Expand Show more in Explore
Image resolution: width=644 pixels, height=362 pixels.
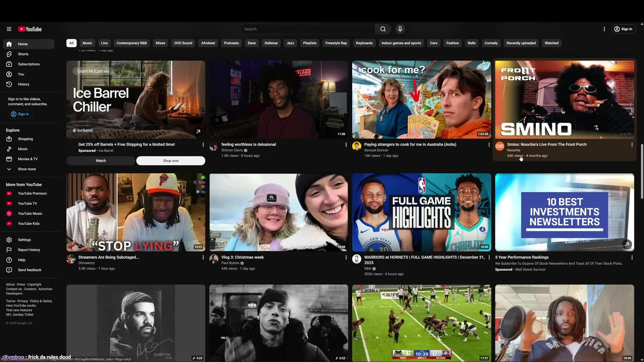[x=29, y=169]
